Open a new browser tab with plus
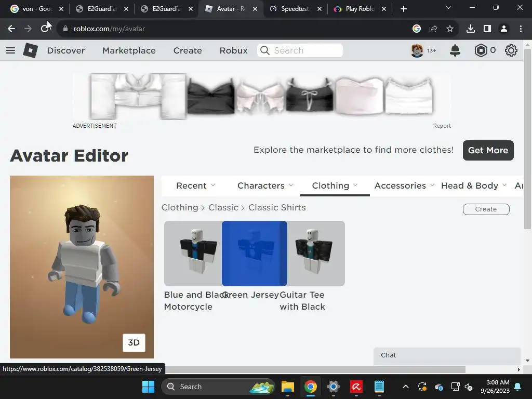This screenshot has height=399, width=532. coord(403,9)
